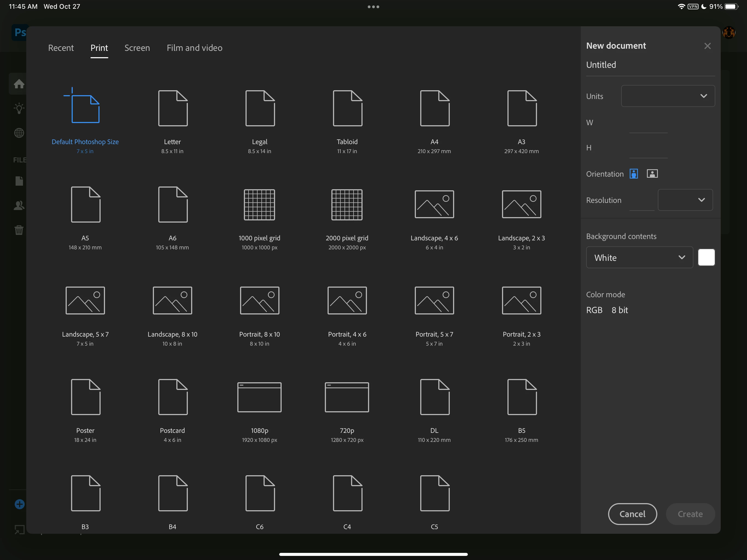Click the white background color swatch

coord(706,257)
